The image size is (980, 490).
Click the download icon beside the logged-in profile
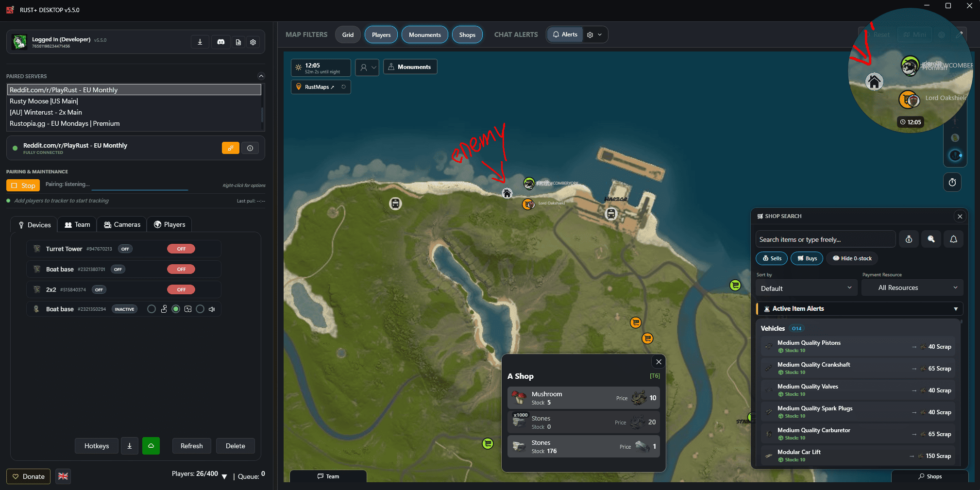(x=200, y=42)
